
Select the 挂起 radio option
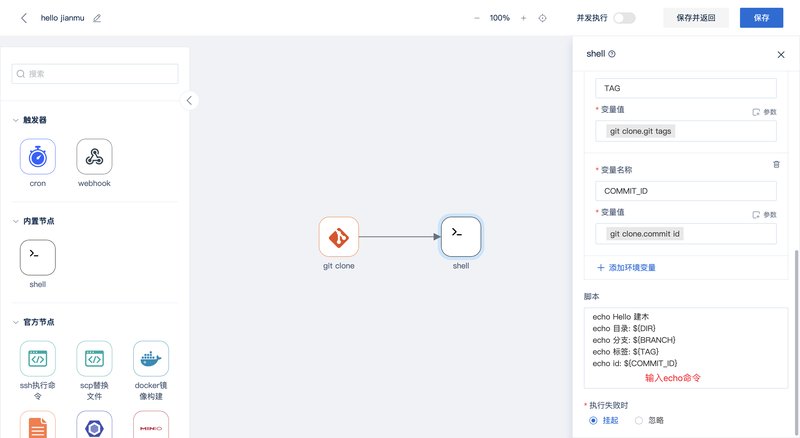(594, 420)
